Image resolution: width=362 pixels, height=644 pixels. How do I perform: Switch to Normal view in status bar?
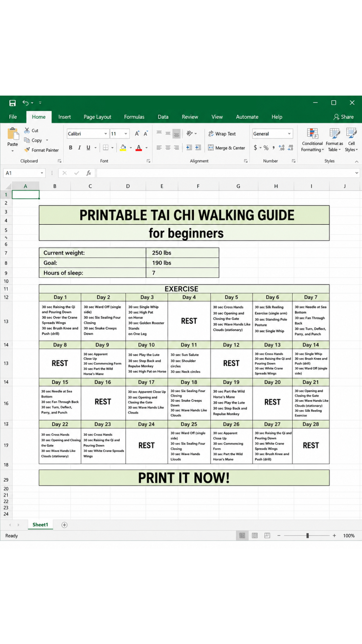click(242, 536)
